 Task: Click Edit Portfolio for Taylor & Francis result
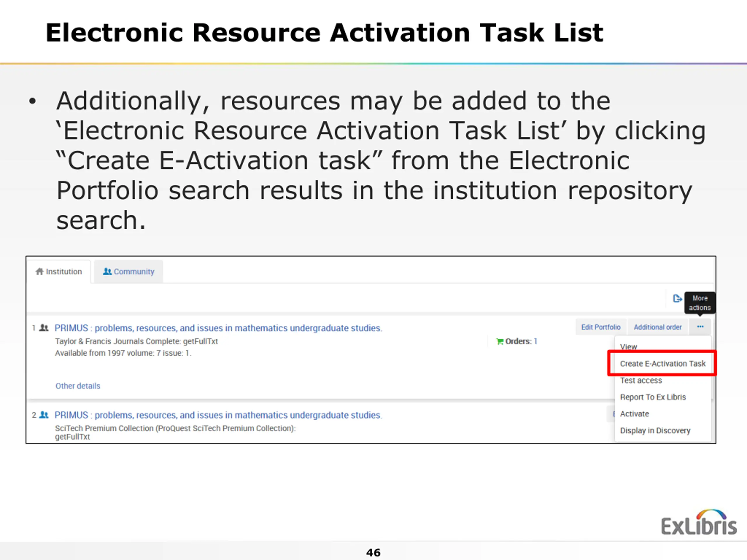pos(601,327)
